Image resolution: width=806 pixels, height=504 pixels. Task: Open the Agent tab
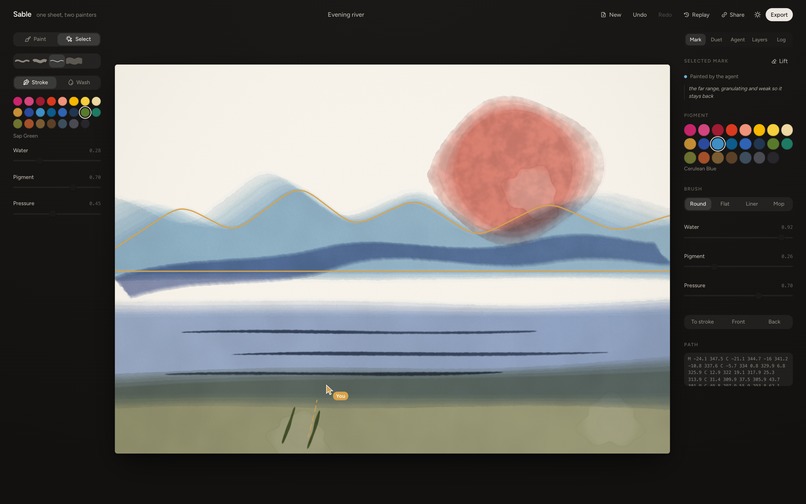pos(738,40)
